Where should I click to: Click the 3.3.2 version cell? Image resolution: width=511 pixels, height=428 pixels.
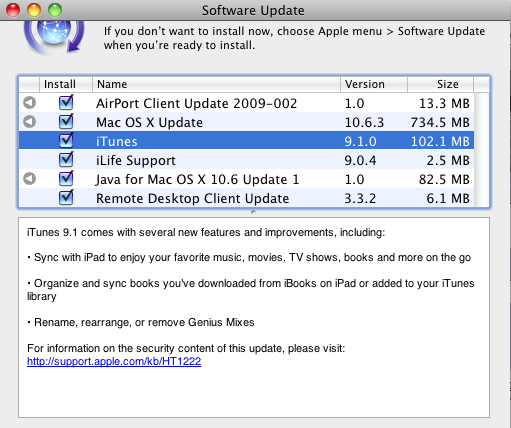click(x=360, y=198)
